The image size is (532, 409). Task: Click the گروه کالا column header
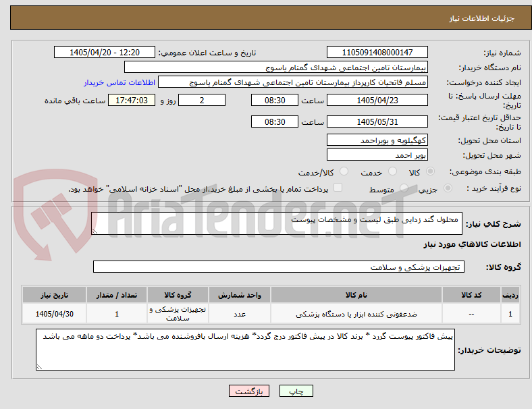click(178, 295)
